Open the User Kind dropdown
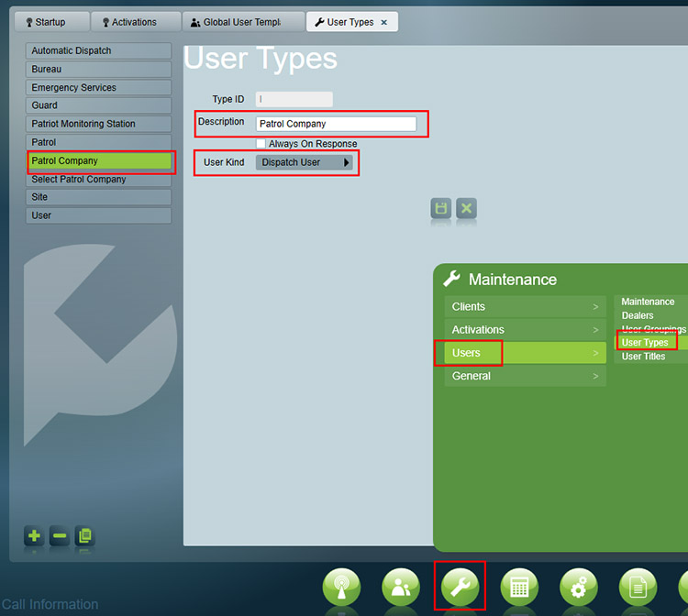 tap(304, 162)
